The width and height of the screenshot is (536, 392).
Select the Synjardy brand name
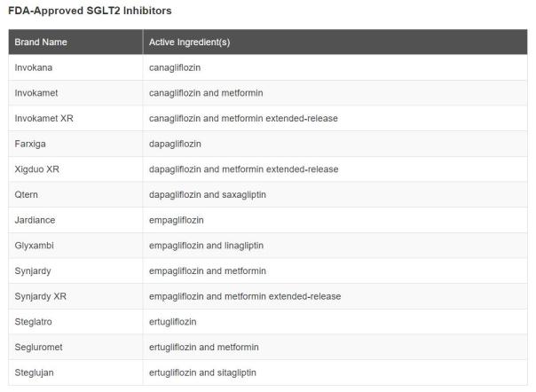tap(33, 271)
